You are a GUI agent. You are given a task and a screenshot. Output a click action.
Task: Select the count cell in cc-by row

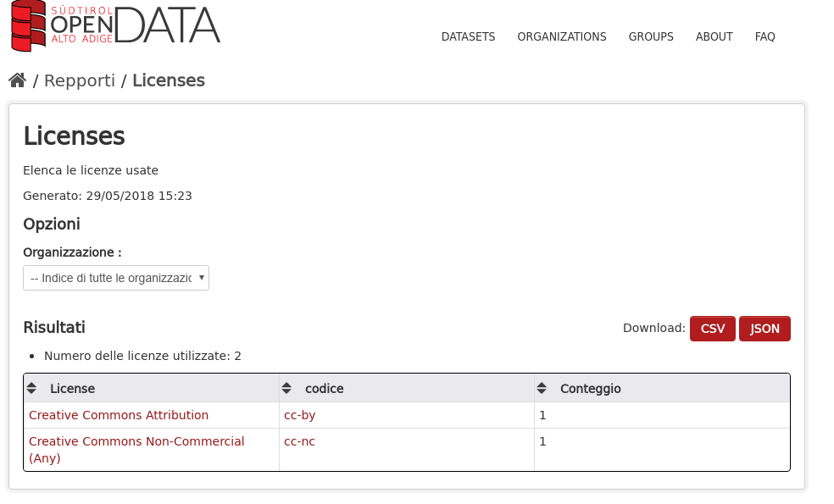[662, 415]
